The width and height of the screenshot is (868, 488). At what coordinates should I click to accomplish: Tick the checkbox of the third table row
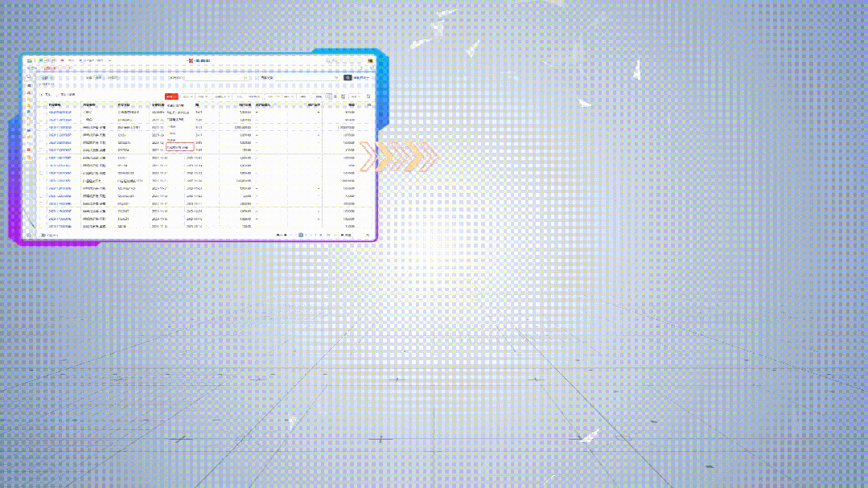pos(42,127)
